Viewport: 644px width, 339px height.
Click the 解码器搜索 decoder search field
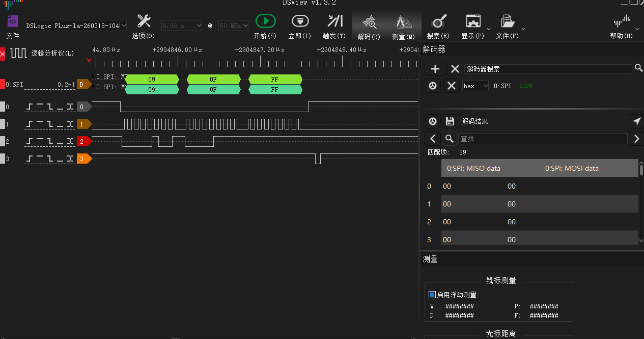tap(548, 69)
